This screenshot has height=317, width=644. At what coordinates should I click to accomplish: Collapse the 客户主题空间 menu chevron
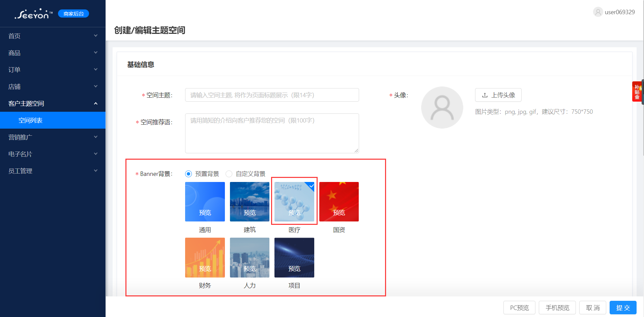coord(96,103)
